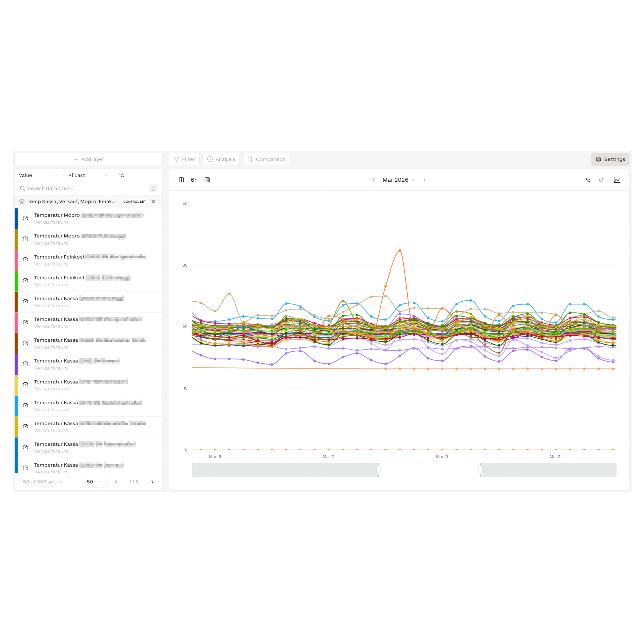Click the undo arrow icon
Image resolution: width=644 pixels, height=644 pixels.
tap(588, 180)
